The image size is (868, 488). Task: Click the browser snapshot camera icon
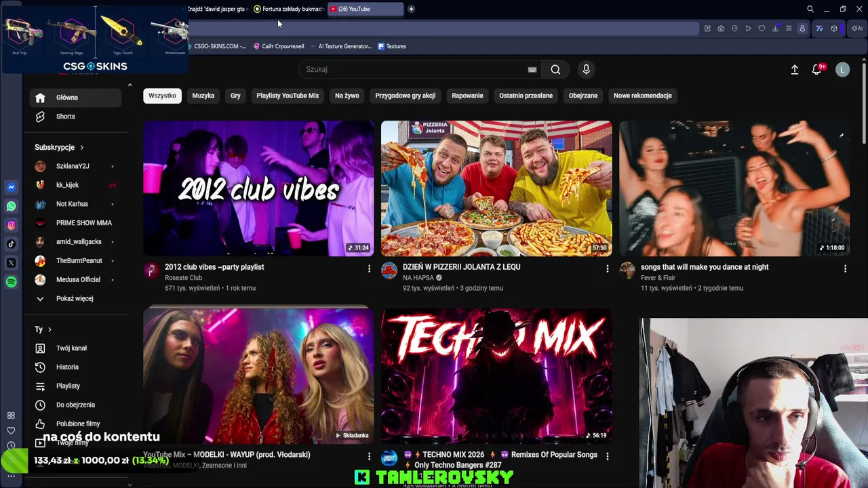(721, 28)
